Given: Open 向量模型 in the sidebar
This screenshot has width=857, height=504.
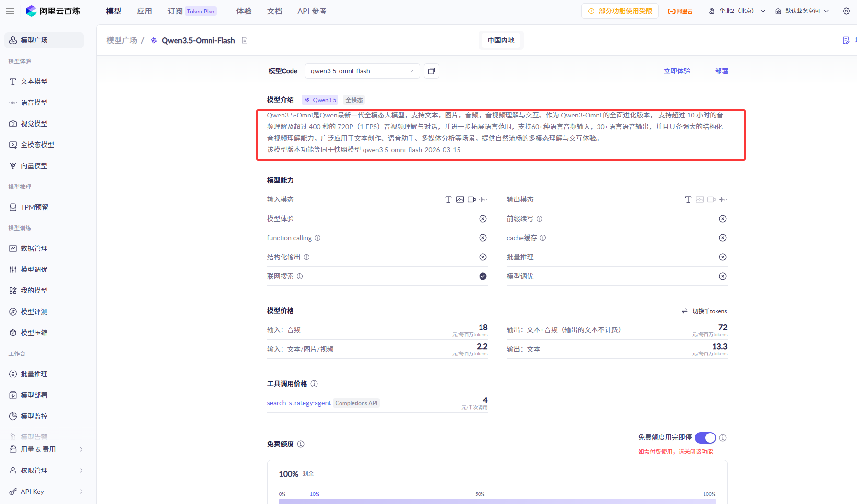Looking at the screenshot, I should 44,166.
